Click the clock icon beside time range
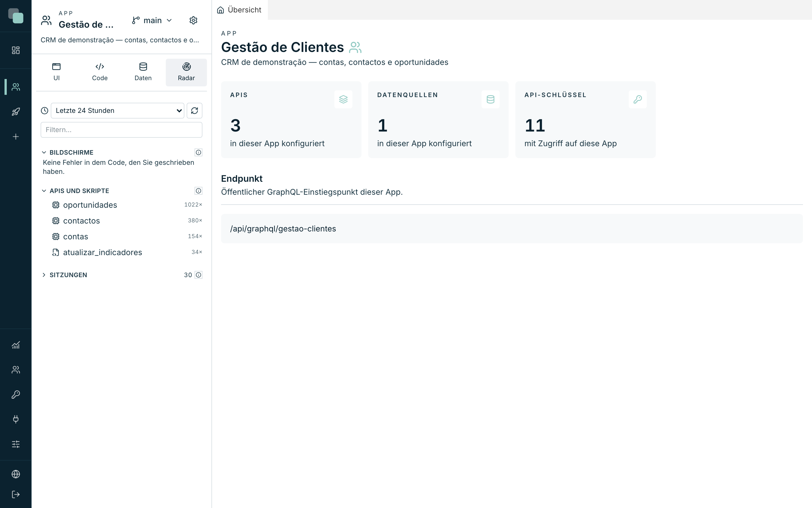812x508 pixels. (45, 111)
